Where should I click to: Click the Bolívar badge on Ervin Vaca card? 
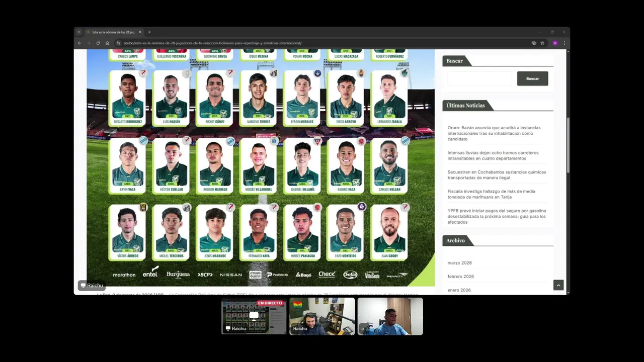point(143,141)
